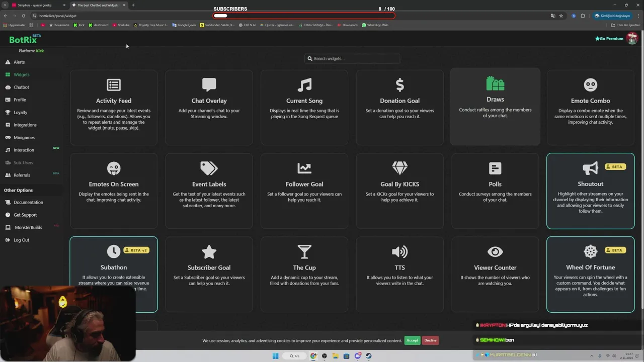
Task: Open the Donation Goal dollar icon
Action: coord(399,85)
